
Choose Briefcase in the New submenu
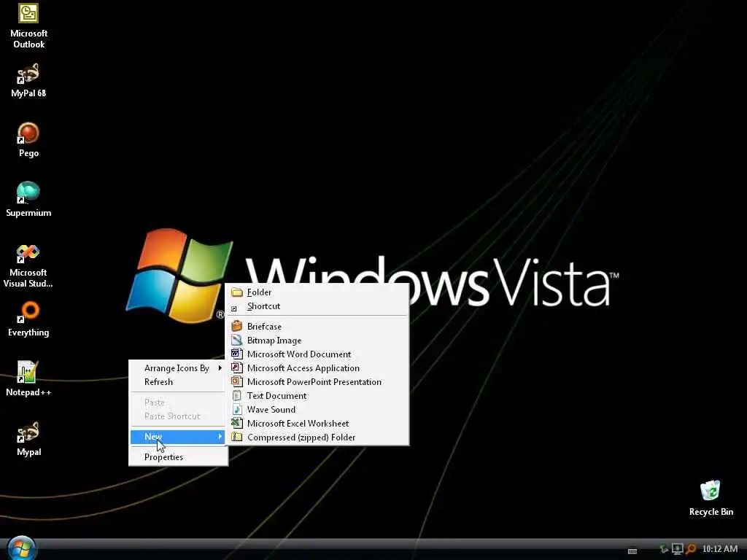(x=317, y=327)
